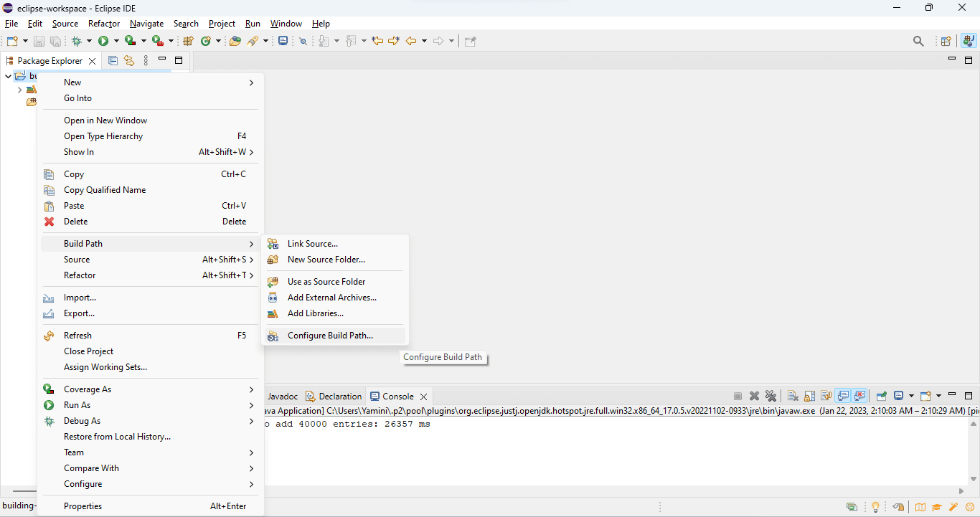The height and width of the screenshot is (517, 980).
Task: Click Remove Launch X icon in Console
Action: tap(754, 396)
